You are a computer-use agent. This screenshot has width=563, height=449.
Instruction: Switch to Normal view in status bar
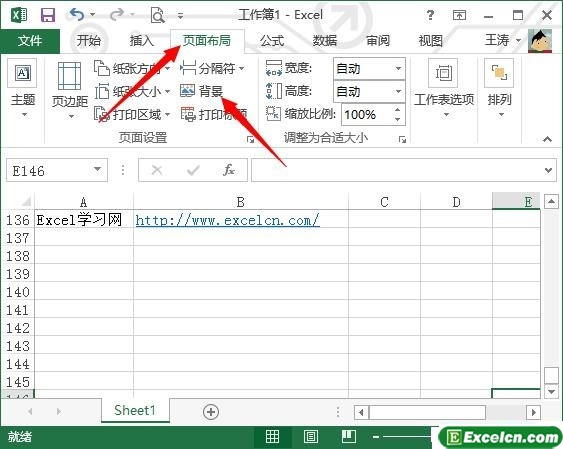[x=272, y=437]
